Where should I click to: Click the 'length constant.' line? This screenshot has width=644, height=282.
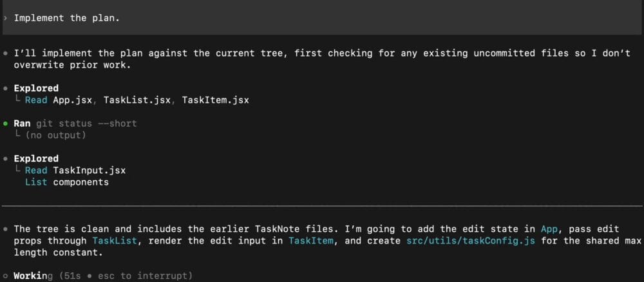point(59,252)
